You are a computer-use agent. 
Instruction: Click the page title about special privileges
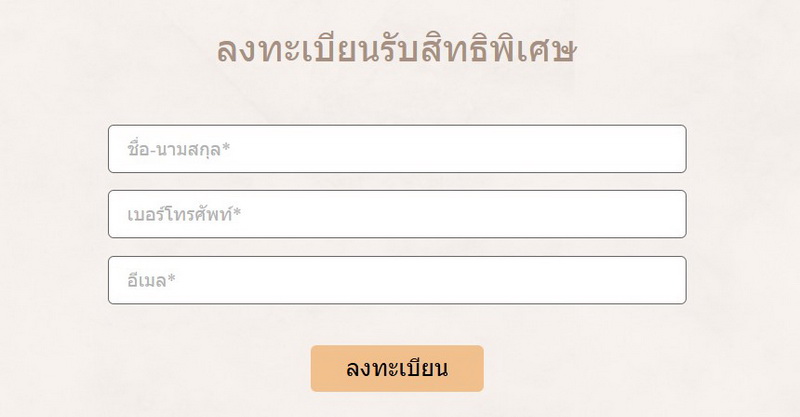pos(397,50)
